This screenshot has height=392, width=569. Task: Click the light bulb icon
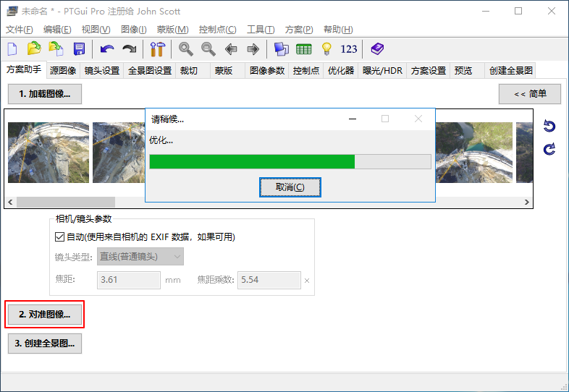326,48
